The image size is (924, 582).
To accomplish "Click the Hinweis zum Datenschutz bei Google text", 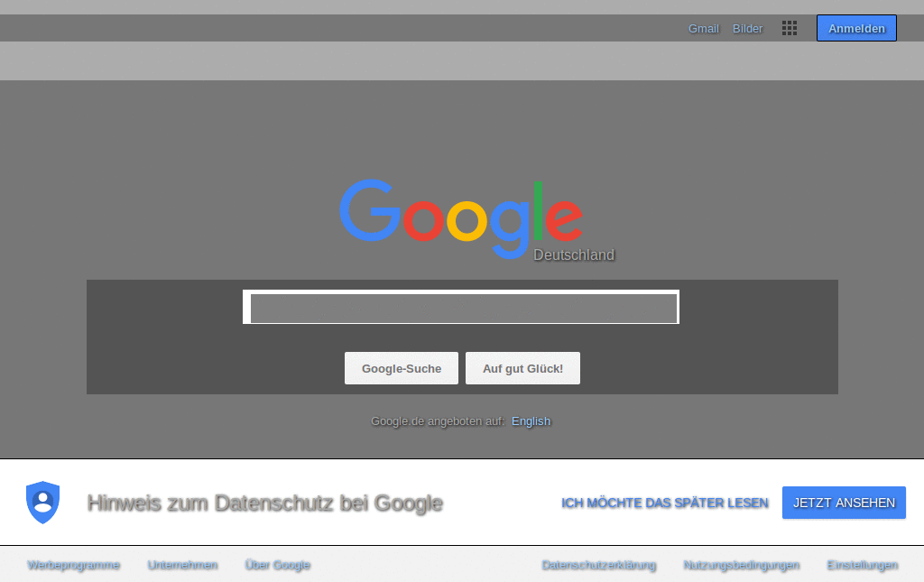I will click(265, 503).
